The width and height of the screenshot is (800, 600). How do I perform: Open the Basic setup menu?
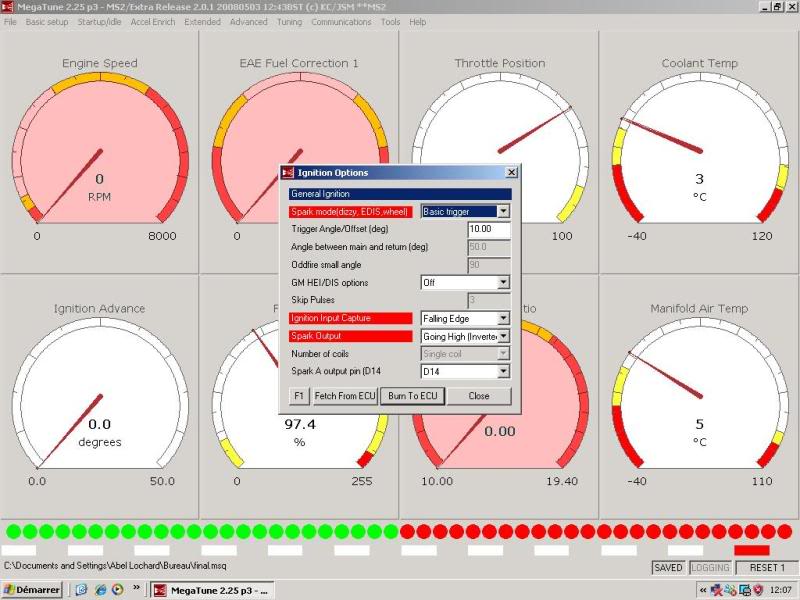pos(46,22)
